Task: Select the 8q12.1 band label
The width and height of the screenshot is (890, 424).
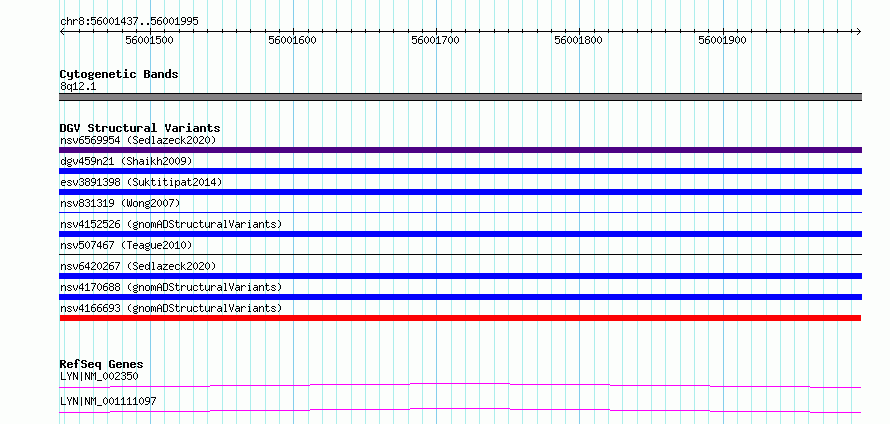Action: [78, 86]
